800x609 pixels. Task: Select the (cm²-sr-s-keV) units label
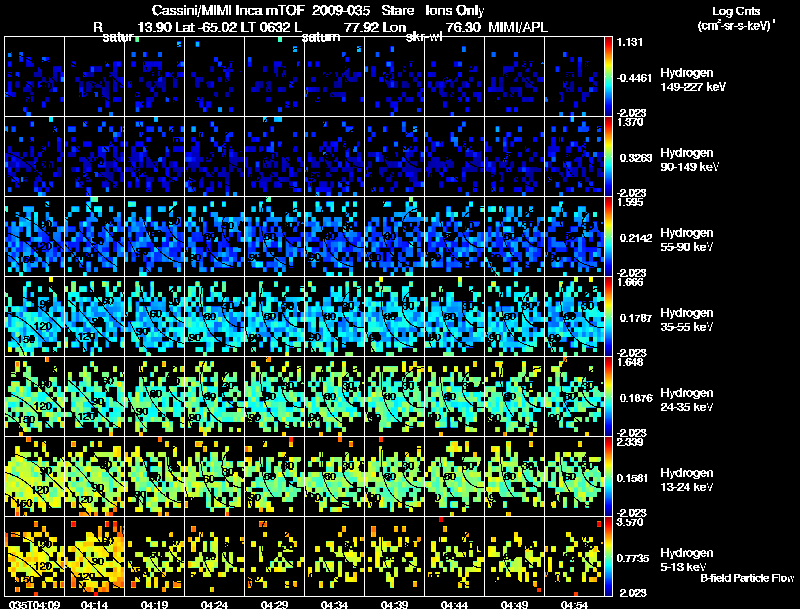[x=736, y=26]
